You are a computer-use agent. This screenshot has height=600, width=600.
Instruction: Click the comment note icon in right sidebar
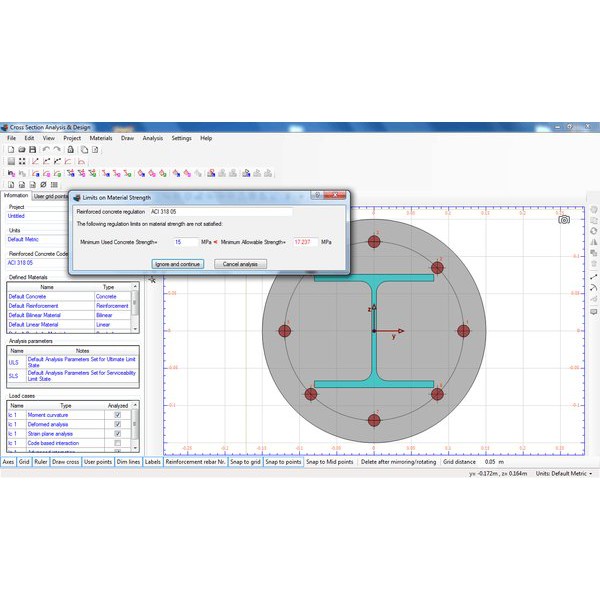click(594, 312)
